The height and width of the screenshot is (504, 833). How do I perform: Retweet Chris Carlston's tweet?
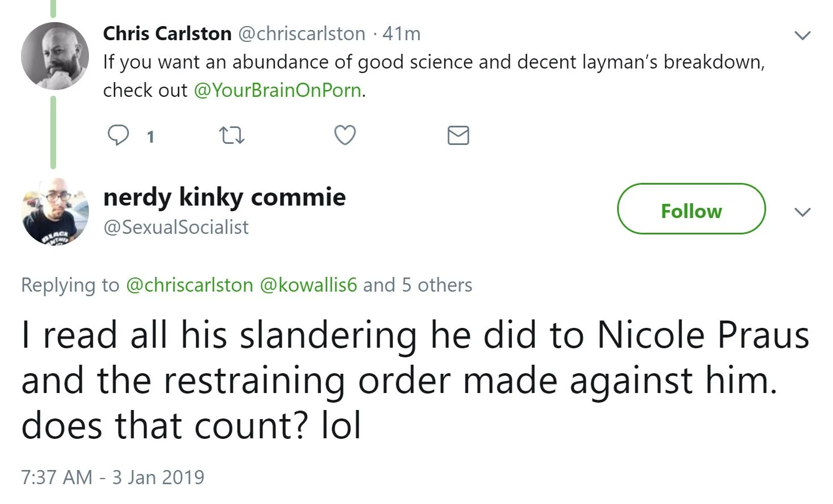pos(231,136)
